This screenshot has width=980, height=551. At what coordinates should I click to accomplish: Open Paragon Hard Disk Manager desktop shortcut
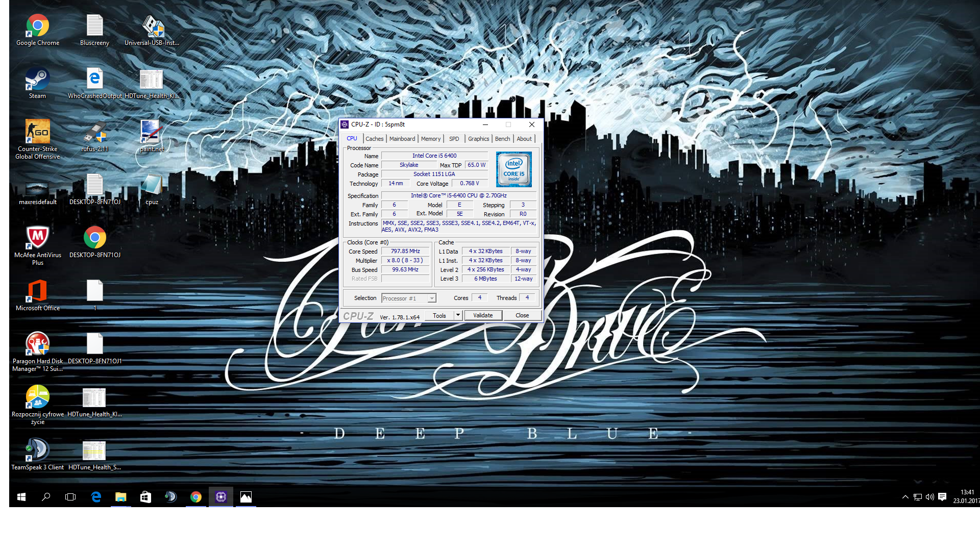[38, 352]
